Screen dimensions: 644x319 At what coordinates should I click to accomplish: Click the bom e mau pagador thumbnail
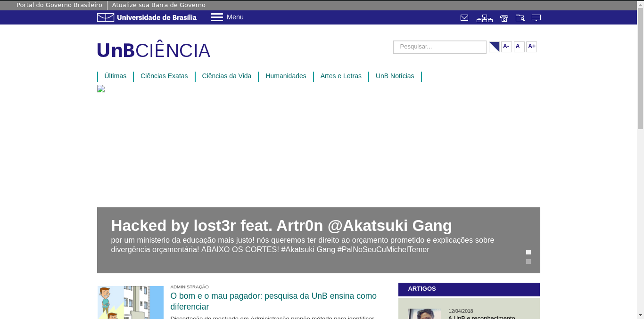click(x=131, y=303)
